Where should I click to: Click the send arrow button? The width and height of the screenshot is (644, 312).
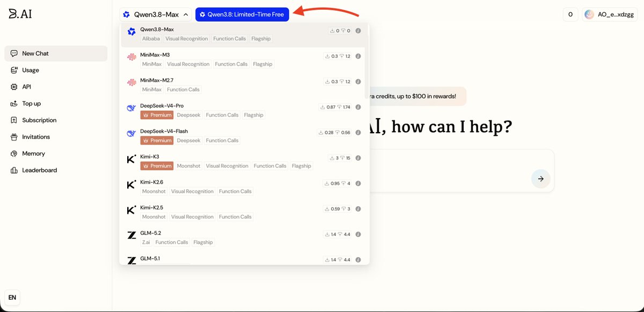pos(540,179)
